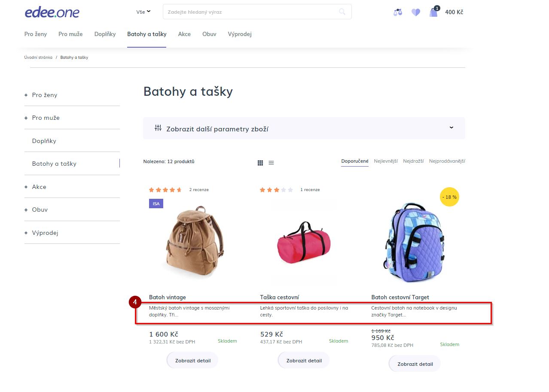Open Akce in top navigation

[184, 34]
